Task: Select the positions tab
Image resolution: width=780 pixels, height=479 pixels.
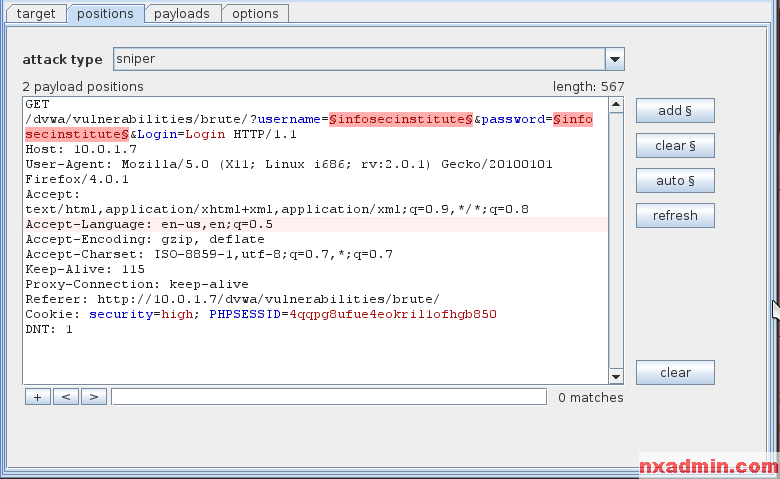Action: tap(105, 13)
